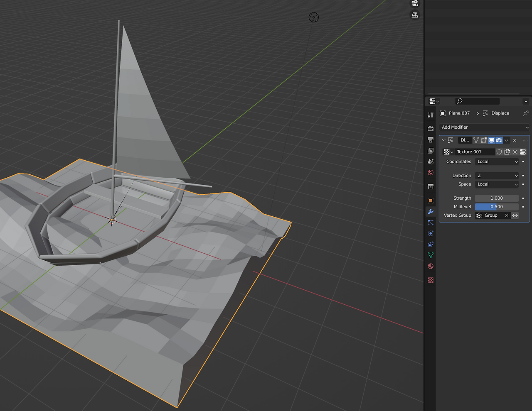Clear the Group vertex group field
532x411 pixels.
coord(507,215)
